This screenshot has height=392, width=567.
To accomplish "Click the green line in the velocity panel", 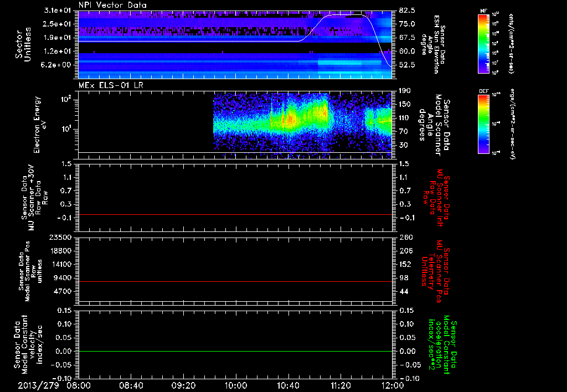I will pyautogui.click(x=235, y=351).
